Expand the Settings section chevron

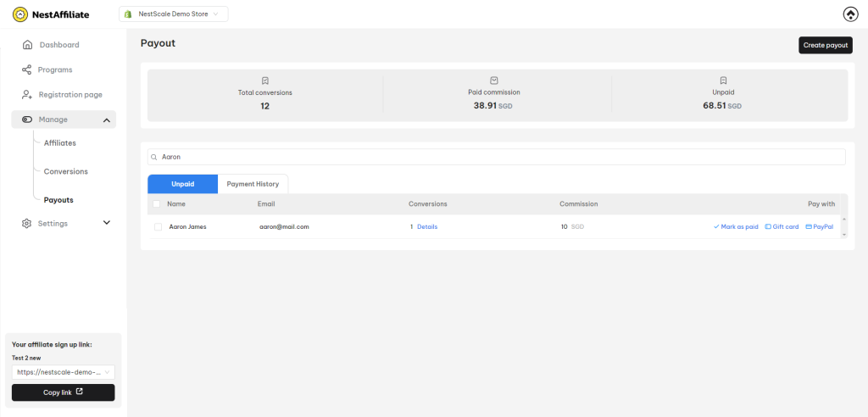(x=107, y=223)
